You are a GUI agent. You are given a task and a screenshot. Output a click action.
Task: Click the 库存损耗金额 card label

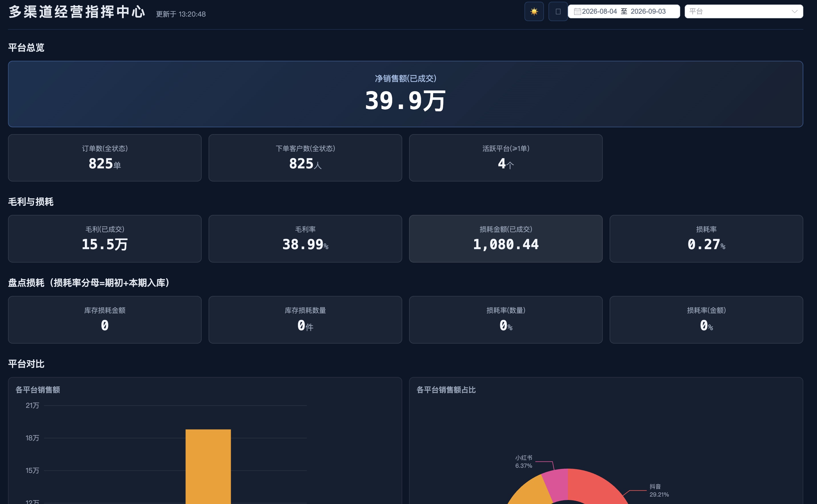click(105, 310)
